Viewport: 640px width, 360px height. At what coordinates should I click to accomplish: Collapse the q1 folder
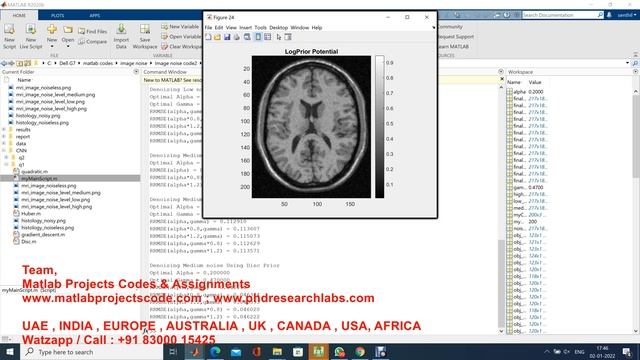pos(7,164)
